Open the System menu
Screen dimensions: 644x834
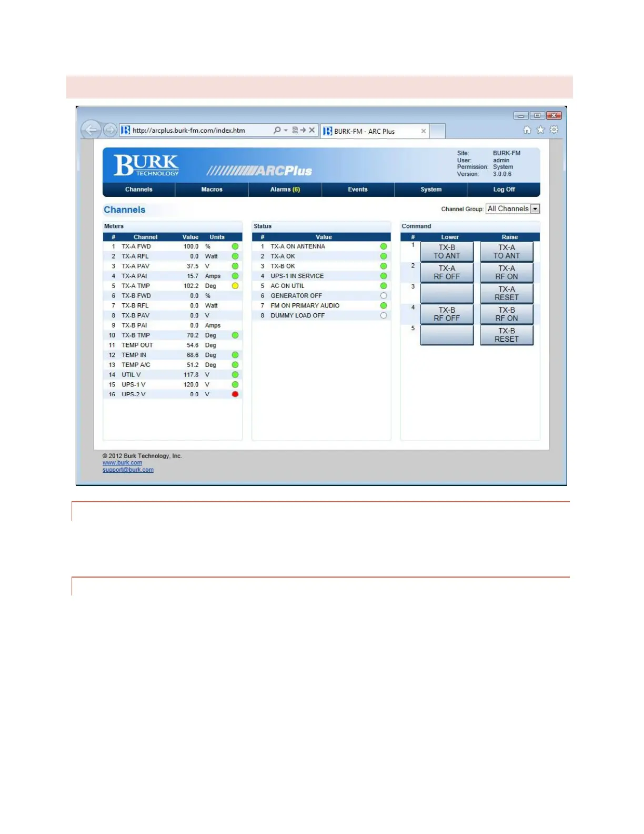(x=431, y=190)
